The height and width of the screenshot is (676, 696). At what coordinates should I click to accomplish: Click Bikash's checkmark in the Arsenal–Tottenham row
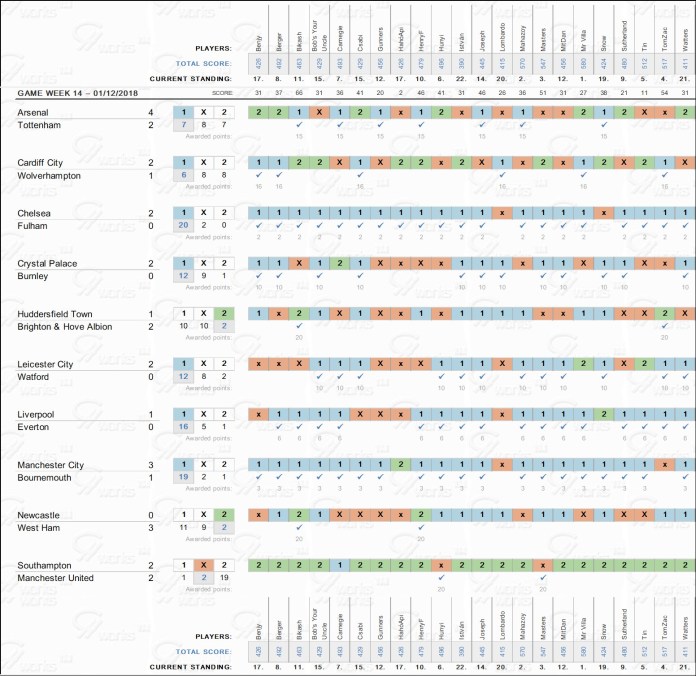[x=299, y=124]
